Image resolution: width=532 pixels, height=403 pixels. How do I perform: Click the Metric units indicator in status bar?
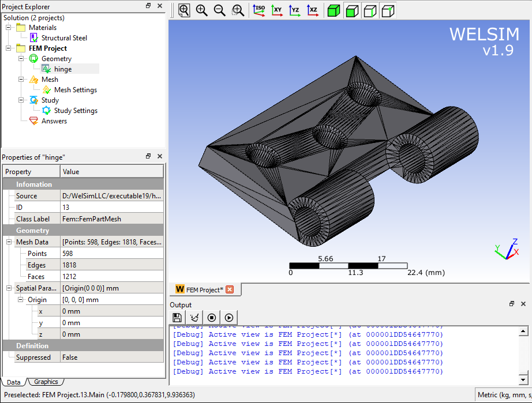[x=503, y=395]
